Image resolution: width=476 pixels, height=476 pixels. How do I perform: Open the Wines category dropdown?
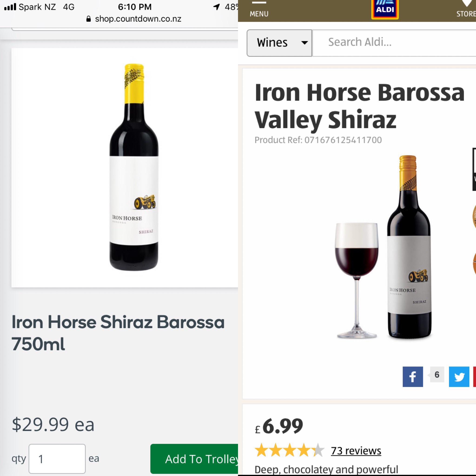pos(279,42)
